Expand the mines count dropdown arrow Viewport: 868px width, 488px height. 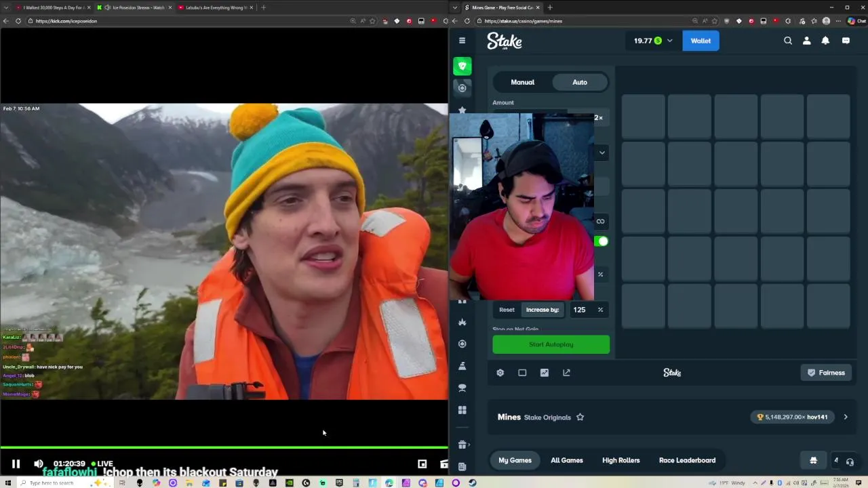pos(601,152)
